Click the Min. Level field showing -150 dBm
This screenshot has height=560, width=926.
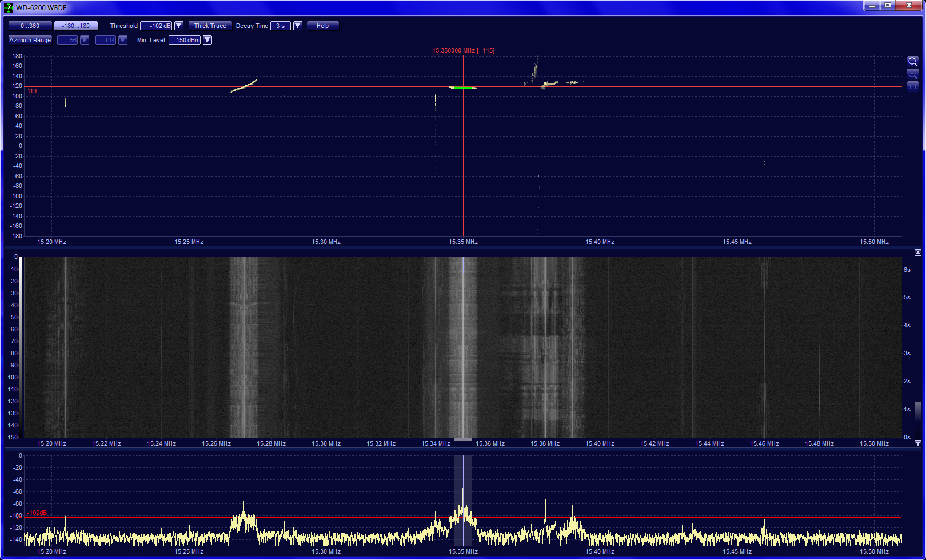185,40
